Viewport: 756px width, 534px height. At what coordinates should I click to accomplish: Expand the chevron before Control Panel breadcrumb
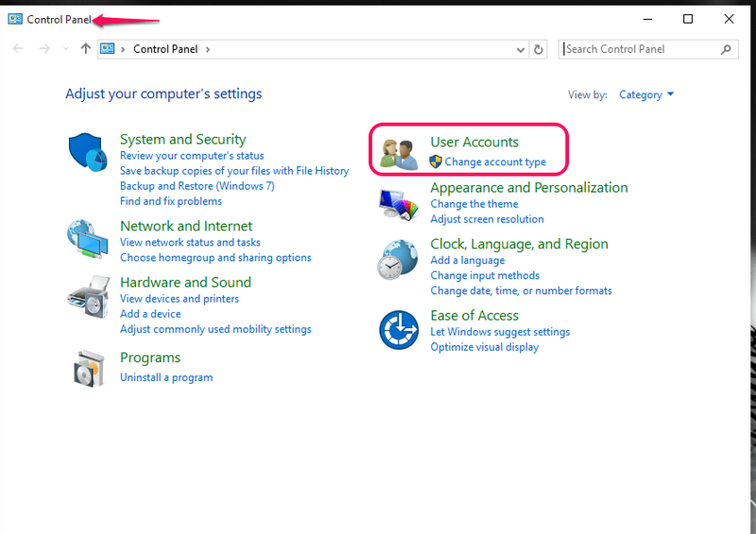[x=123, y=49]
